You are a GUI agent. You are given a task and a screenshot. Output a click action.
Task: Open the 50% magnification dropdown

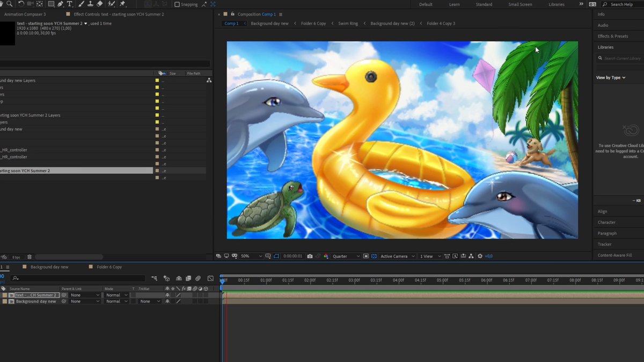point(251,256)
